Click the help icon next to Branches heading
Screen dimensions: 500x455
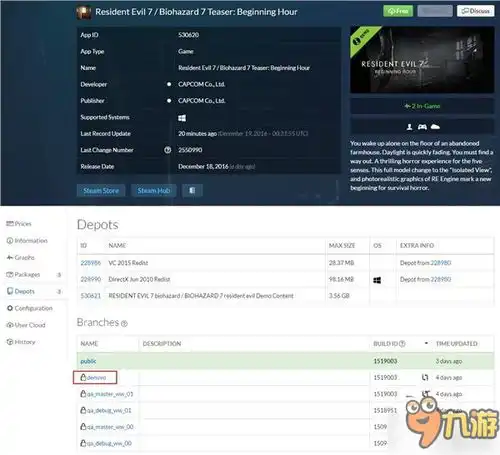click(124, 323)
